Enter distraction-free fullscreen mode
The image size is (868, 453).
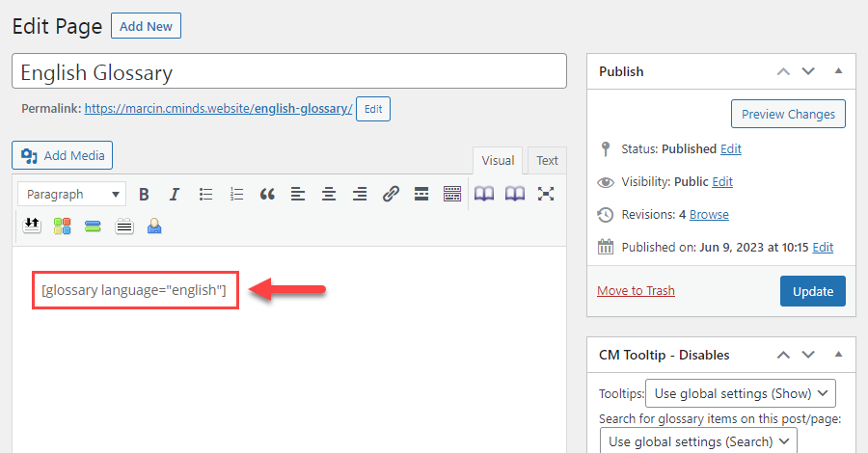coord(546,194)
